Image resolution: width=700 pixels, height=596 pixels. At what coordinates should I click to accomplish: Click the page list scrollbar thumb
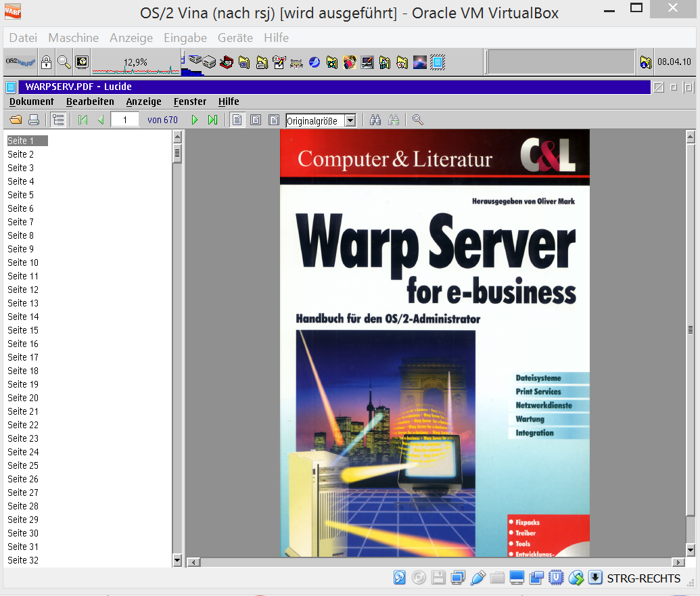(x=177, y=154)
